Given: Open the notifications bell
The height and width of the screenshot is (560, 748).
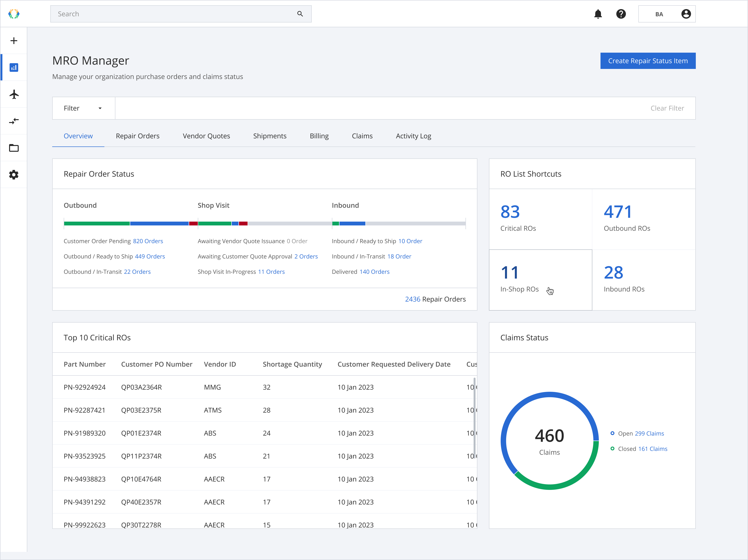Looking at the screenshot, I should point(598,14).
